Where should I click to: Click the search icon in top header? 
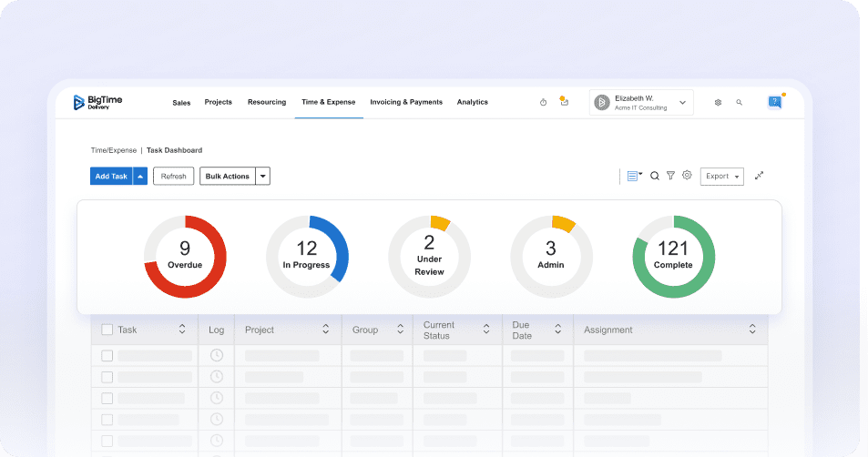click(739, 103)
